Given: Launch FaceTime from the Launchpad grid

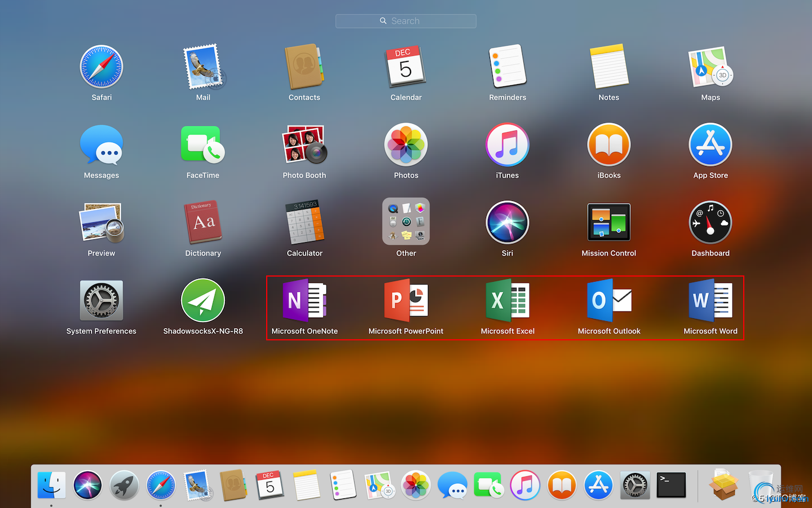Looking at the screenshot, I should [203, 145].
